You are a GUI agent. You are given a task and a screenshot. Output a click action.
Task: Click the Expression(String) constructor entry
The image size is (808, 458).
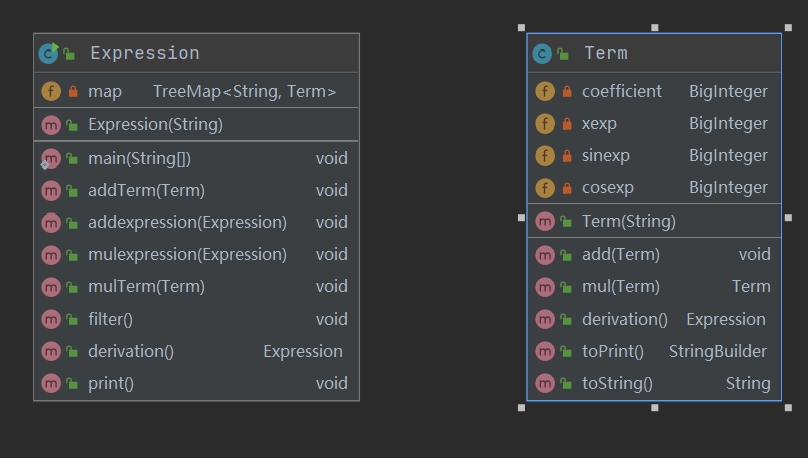pos(155,125)
